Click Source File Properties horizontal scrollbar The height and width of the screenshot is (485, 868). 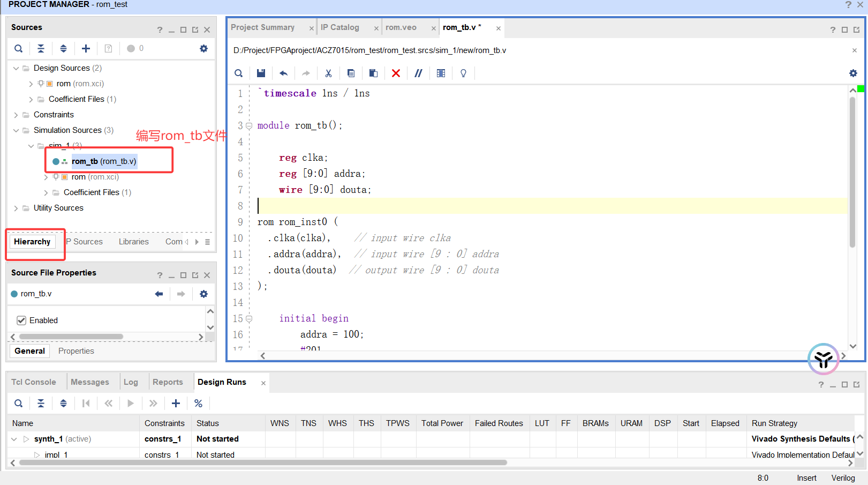click(x=71, y=337)
